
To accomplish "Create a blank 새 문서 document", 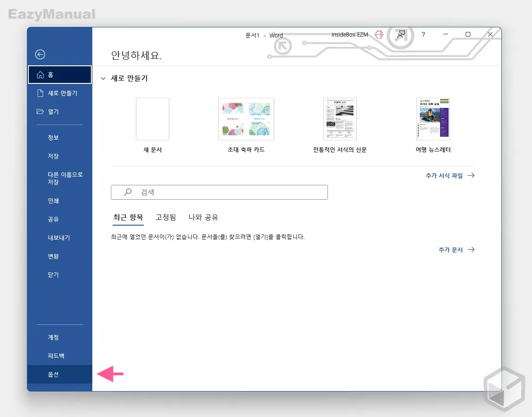I will pyautogui.click(x=152, y=125).
